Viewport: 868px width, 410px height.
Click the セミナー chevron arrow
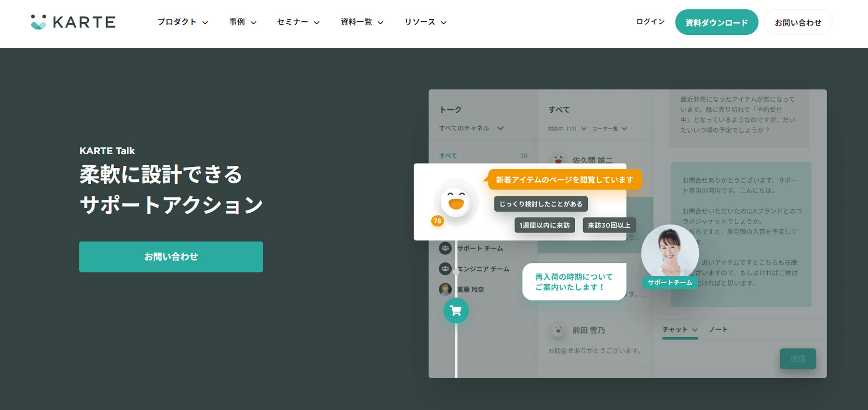[x=317, y=23]
